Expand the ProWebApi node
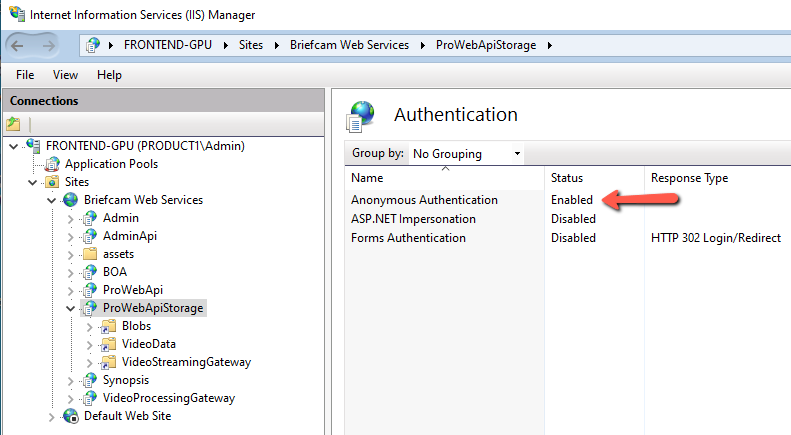 [x=71, y=291]
